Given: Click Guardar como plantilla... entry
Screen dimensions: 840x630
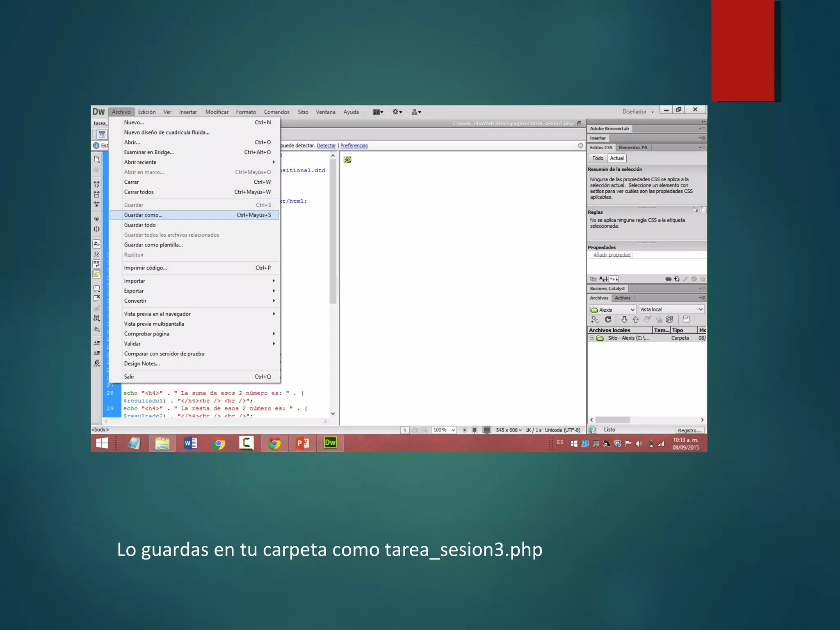Looking at the screenshot, I should pyautogui.click(x=194, y=245).
